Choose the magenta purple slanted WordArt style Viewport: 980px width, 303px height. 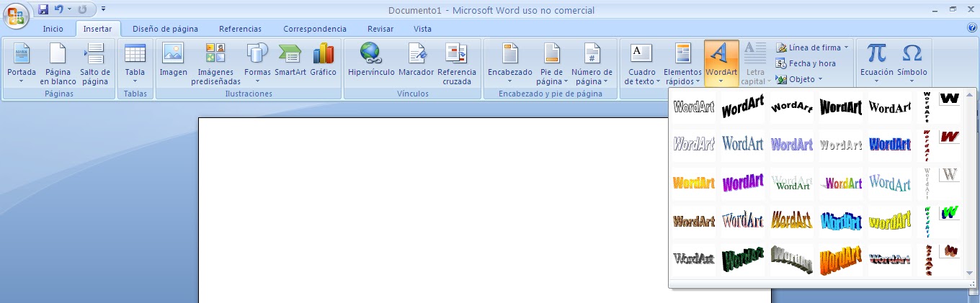point(743,183)
